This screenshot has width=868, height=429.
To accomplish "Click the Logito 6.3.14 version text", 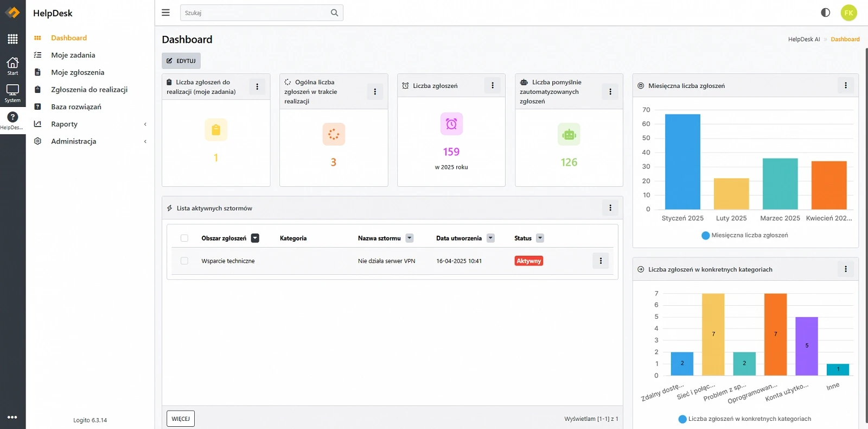I will tap(90, 420).
